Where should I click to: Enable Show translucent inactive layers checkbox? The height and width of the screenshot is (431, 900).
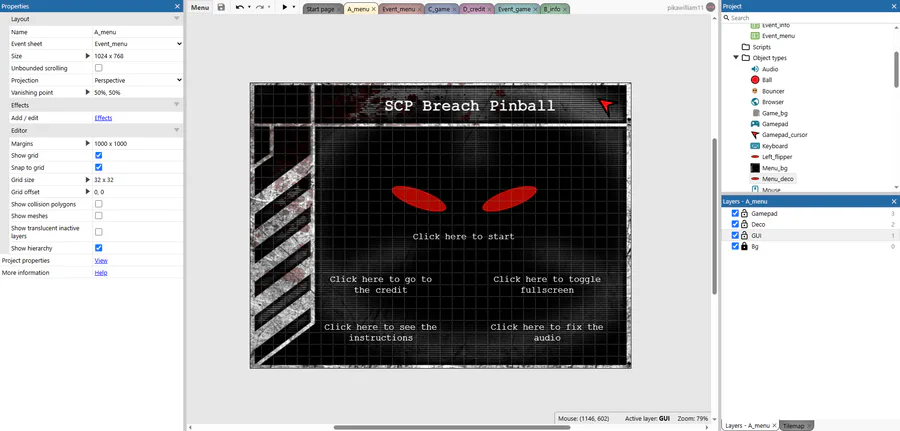pos(99,232)
